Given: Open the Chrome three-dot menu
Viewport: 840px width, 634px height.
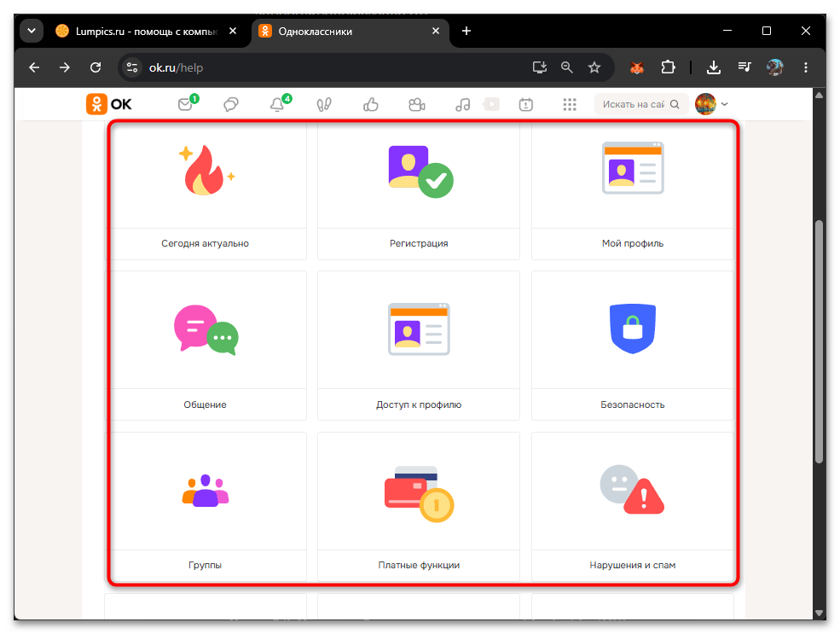Looking at the screenshot, I should 806,67.
